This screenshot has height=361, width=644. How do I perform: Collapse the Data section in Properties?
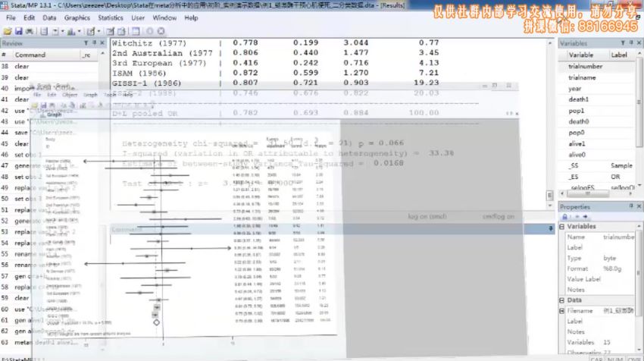[x=562, y=300]
